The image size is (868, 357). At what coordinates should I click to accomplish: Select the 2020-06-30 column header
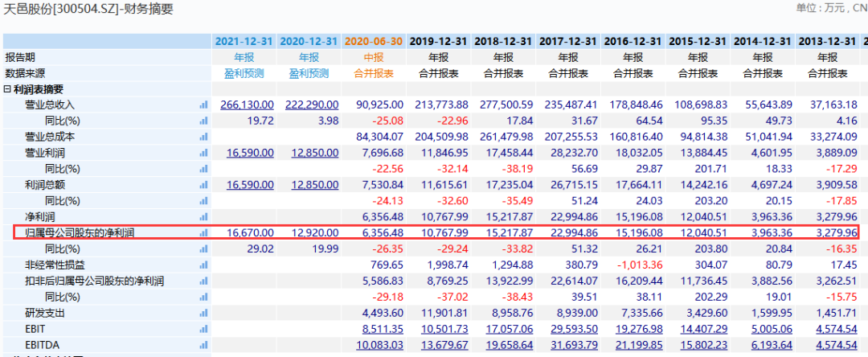coord(374,42)
